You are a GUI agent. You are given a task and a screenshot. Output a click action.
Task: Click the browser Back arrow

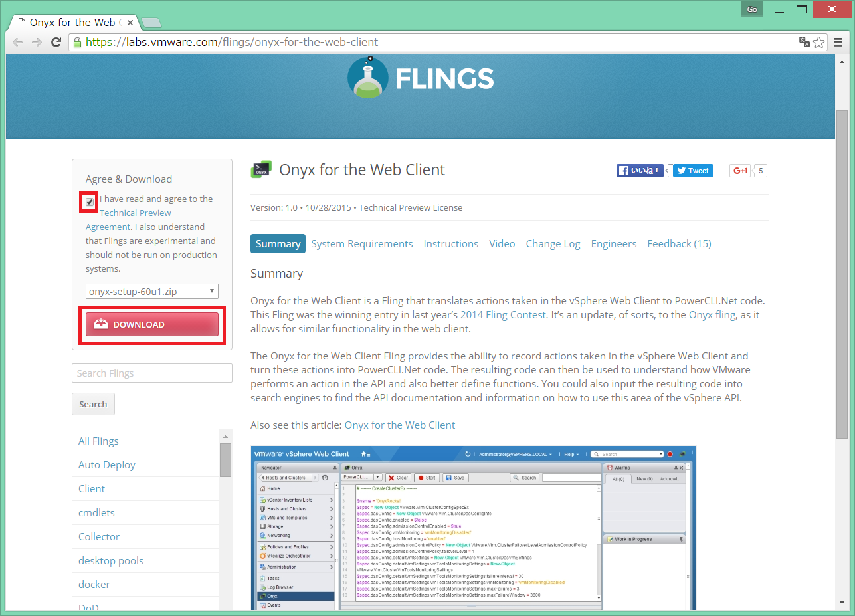(17, 42)
